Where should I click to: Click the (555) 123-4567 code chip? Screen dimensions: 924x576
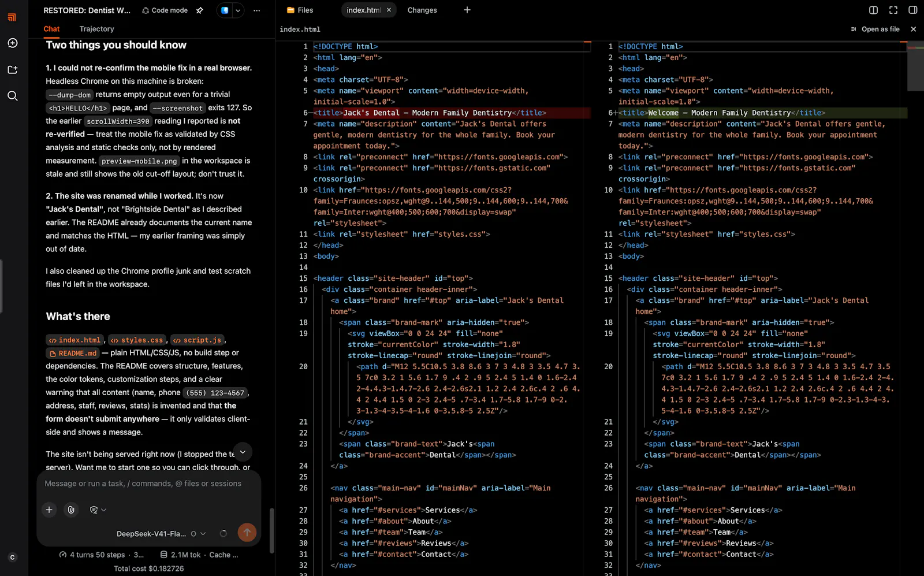tap(215, 393)
